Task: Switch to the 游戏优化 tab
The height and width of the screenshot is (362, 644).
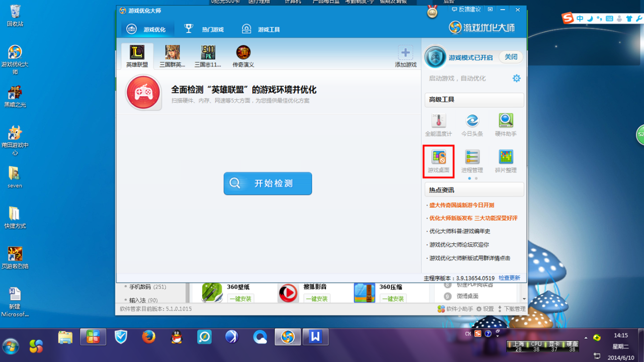Action: tap(148, 29)
